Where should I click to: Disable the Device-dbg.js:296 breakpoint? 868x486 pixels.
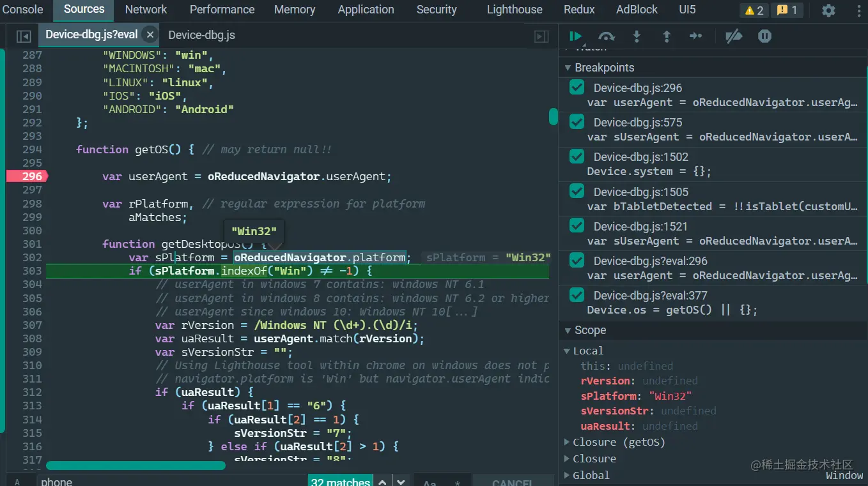577,87
